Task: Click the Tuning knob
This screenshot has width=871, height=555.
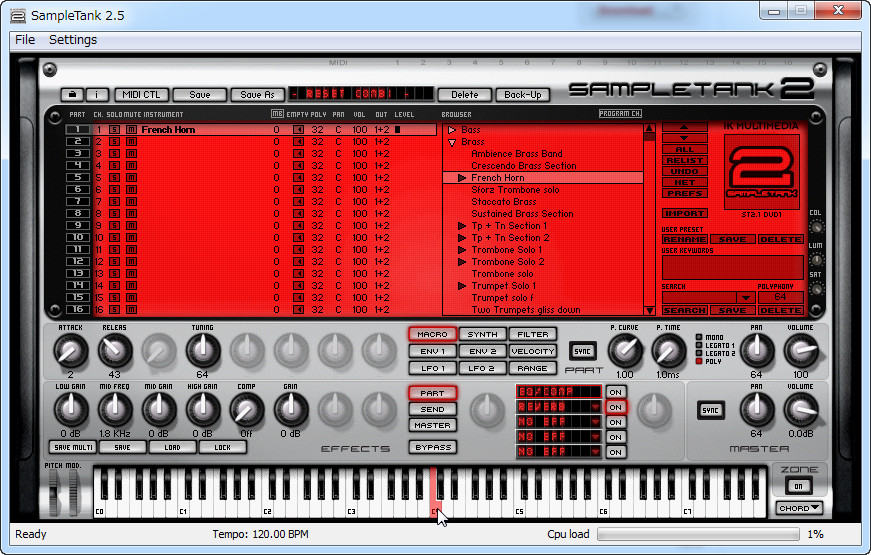Action: [x=203, y=351]
